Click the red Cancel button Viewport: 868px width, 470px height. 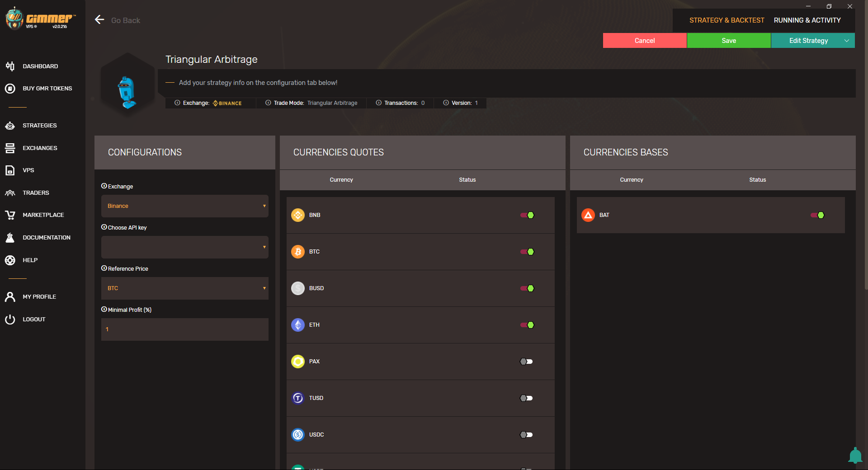click(645, 41)
